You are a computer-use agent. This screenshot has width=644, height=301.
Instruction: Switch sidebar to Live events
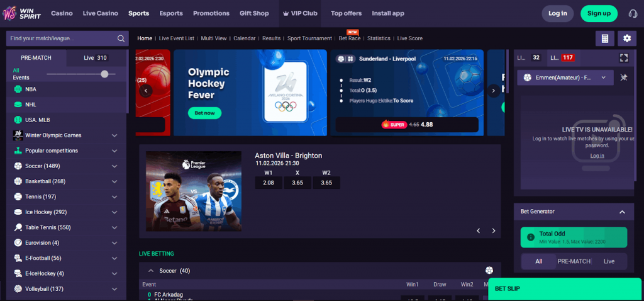(96, 58)
